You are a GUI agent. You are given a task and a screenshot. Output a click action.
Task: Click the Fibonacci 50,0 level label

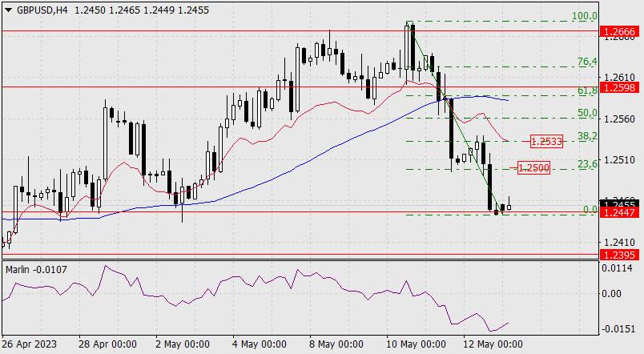click(x=587, y=113)
